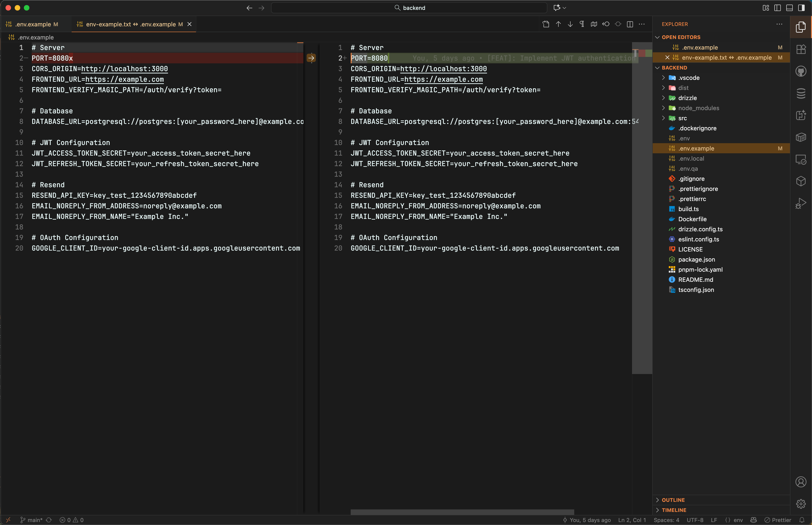Toggle the bottom panel visibility

(x=789, y=8)
